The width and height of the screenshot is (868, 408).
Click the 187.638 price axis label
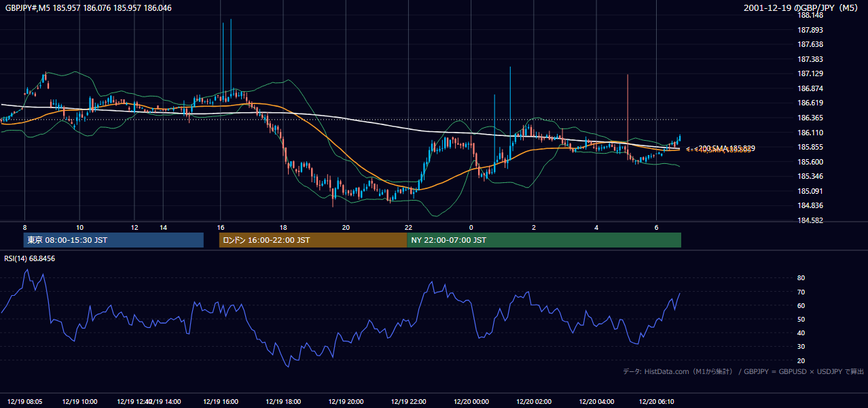(810, 44)
